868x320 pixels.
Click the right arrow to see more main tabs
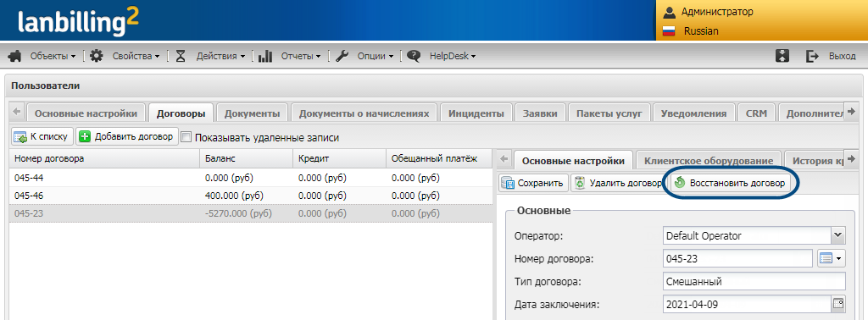coord(850,113)
